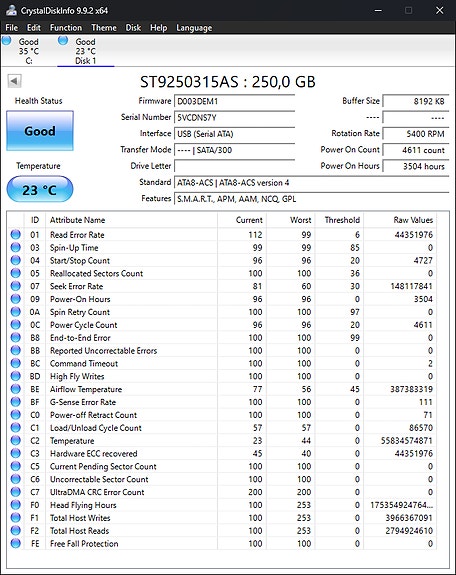Click the status orb for Seek Error Rate

click(16, 286)
